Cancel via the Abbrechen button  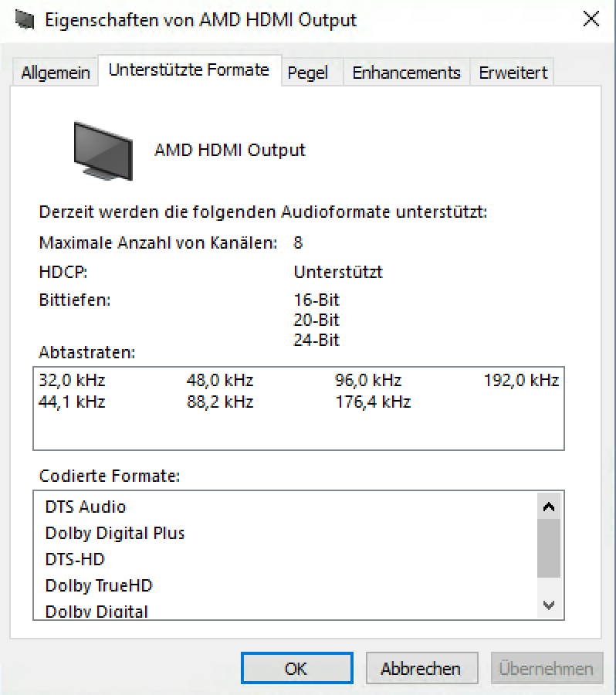[421, 668]
